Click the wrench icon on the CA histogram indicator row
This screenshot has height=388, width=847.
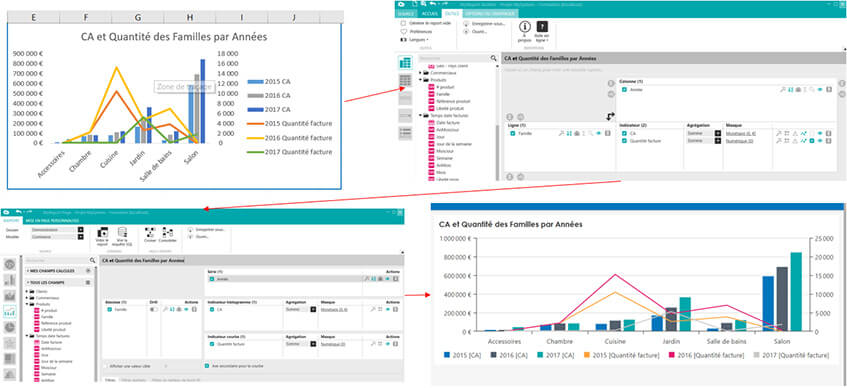tap(373, 309)
